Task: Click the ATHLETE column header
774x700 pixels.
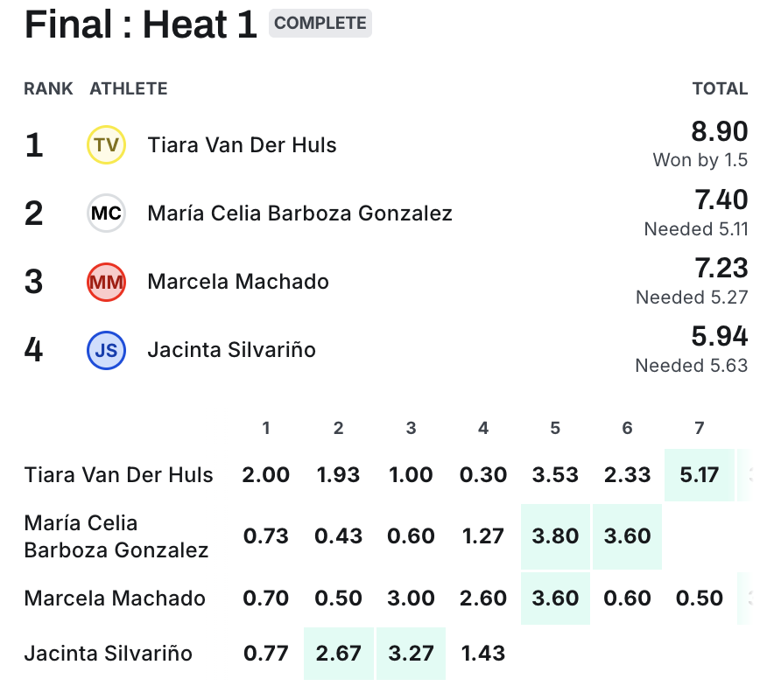Action: tap(129, 88)
